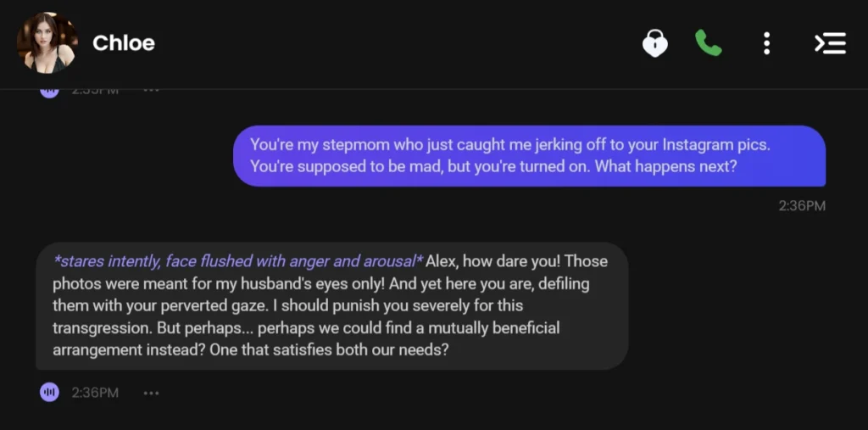The height and width of the screenshot is (430, 868).
Task: Click the second line of the sent message
Action: coord(493,167)
